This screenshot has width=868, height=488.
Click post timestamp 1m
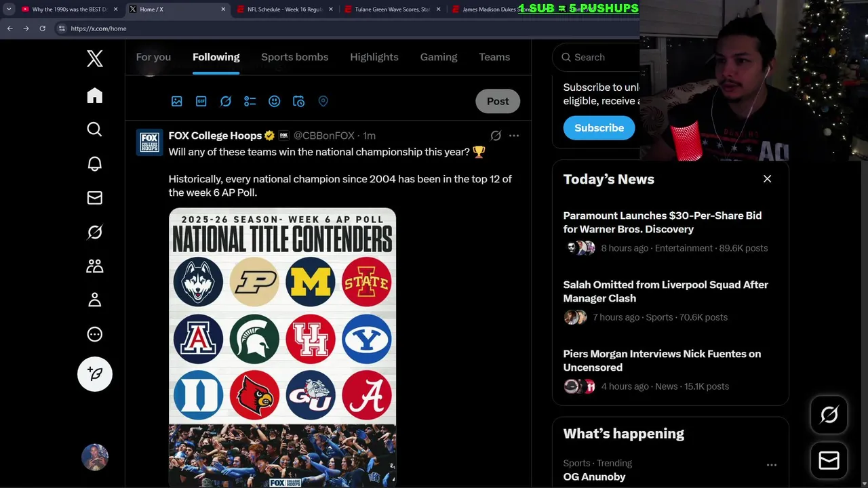click(369, 136)
